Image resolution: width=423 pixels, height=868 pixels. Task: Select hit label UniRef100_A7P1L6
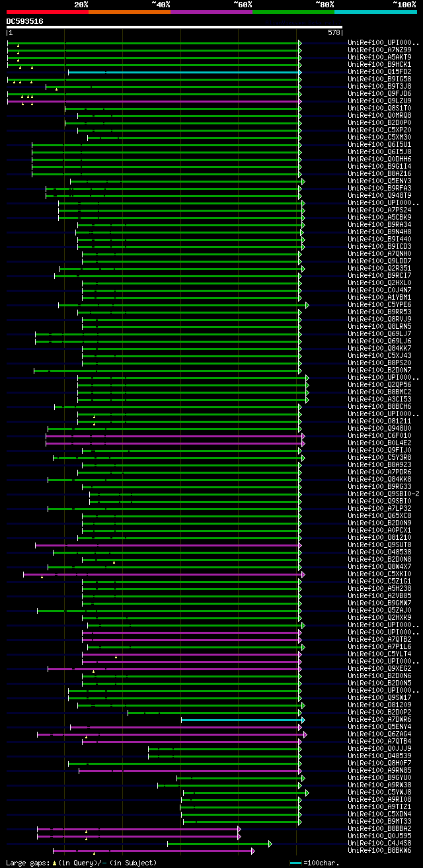click(x=379, y=647)
